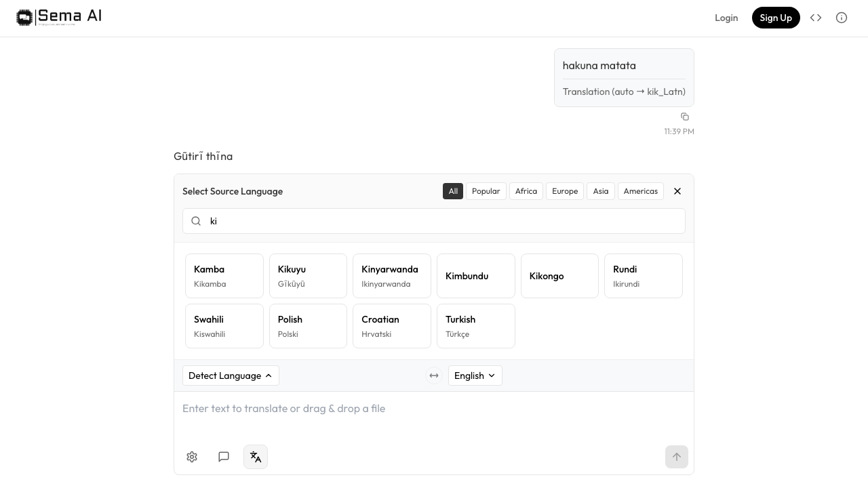This screenshot has width=868, height=486.
Task: Show All languages filter
Action: pyautogui.click(x=453, y=191)
